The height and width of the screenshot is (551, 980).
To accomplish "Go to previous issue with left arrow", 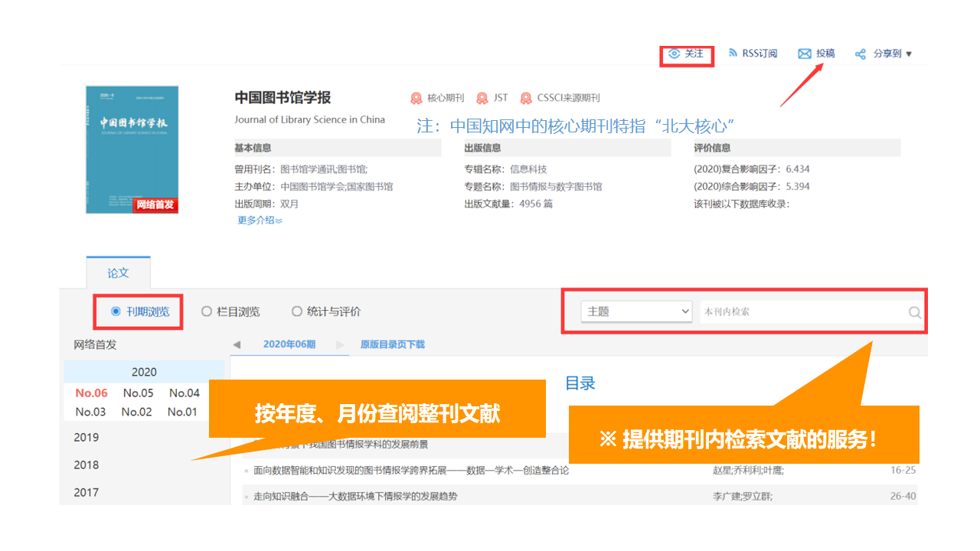I will 237,345.
